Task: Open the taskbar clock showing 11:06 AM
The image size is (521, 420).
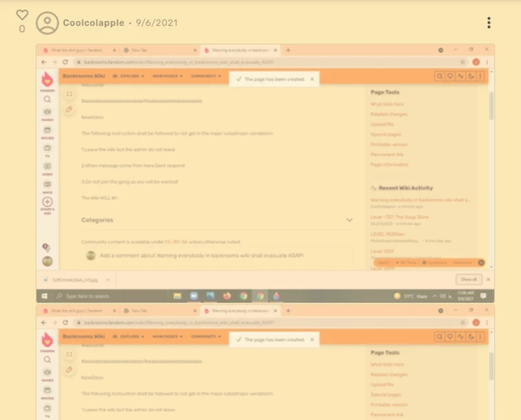Action: point(465,296)
